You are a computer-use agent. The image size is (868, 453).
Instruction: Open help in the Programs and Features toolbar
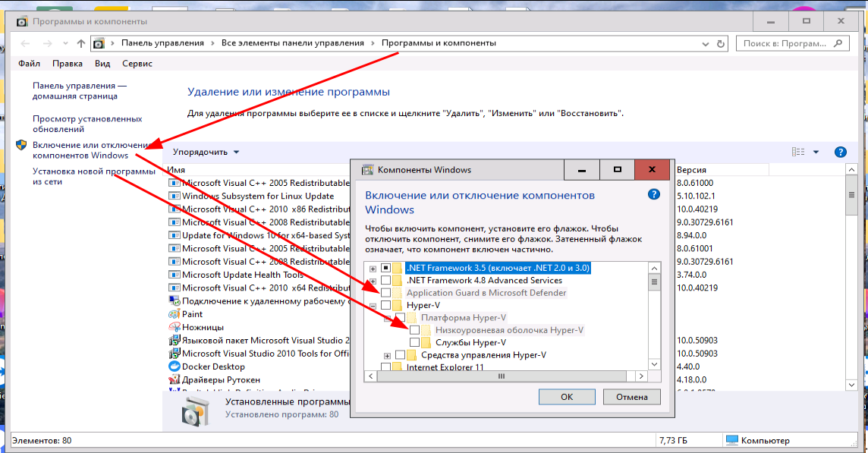841,152
